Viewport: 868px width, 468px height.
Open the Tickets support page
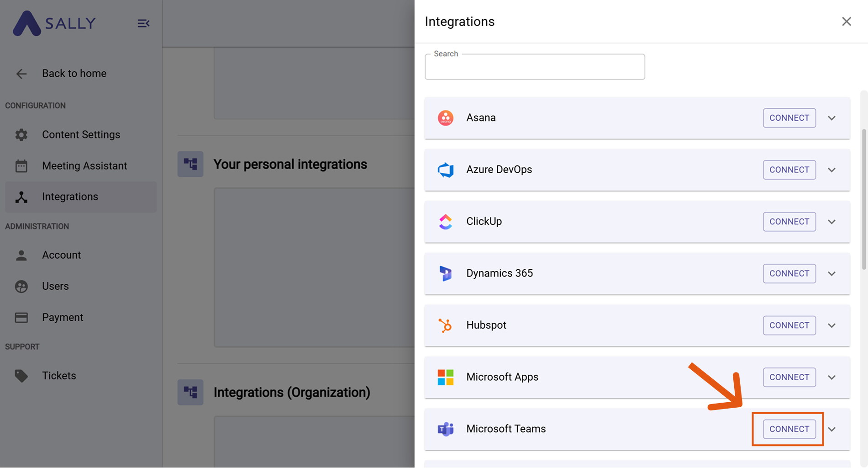[81, 376]
